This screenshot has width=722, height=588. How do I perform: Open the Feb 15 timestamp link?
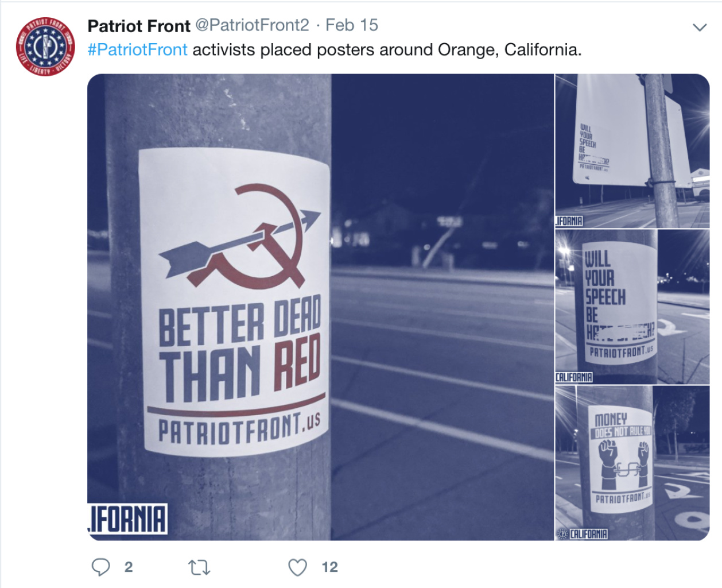[352, 25]
